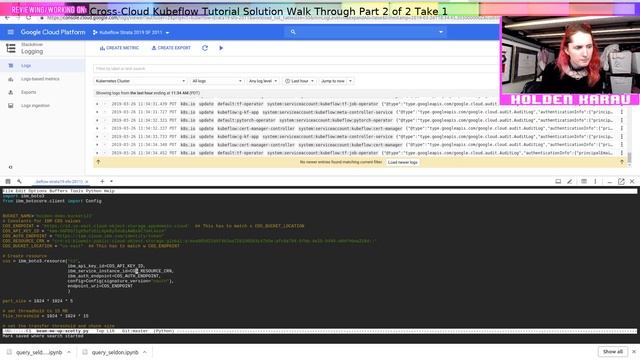The image size is (640, 360).
Task: Expand the search bar dropdown arrow
Action: (441, 32)
